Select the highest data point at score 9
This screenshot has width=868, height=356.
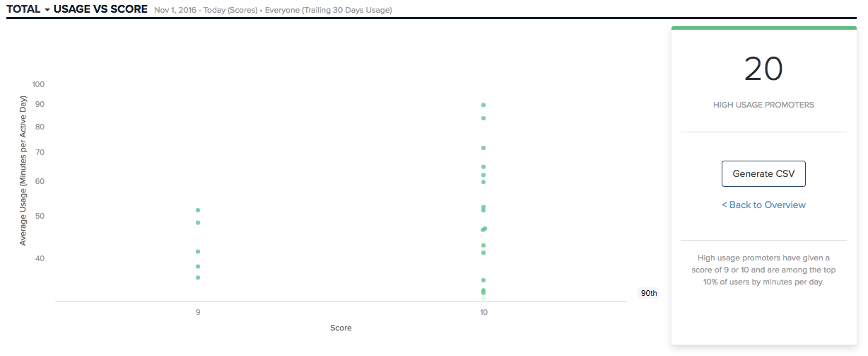[x=198, y=210]
